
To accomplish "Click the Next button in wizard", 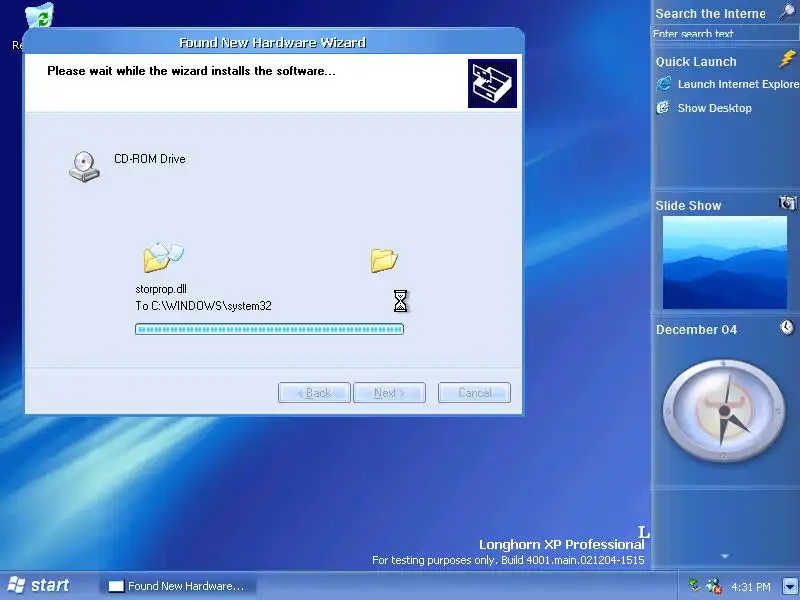I will (389, 392).
